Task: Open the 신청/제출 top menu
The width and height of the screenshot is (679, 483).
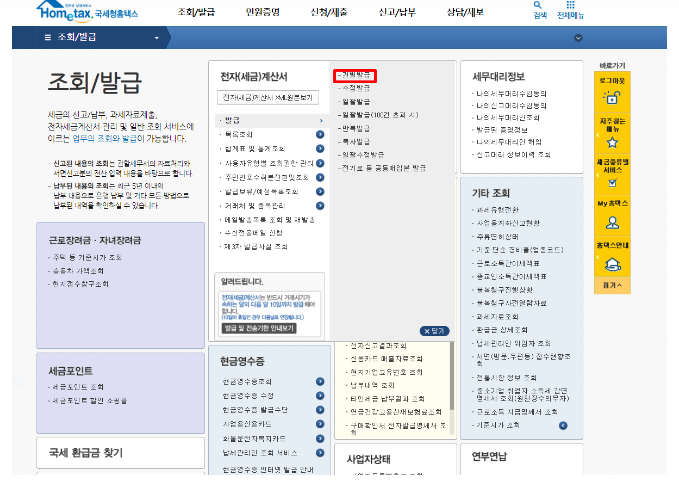Action: tap(329, 12)
